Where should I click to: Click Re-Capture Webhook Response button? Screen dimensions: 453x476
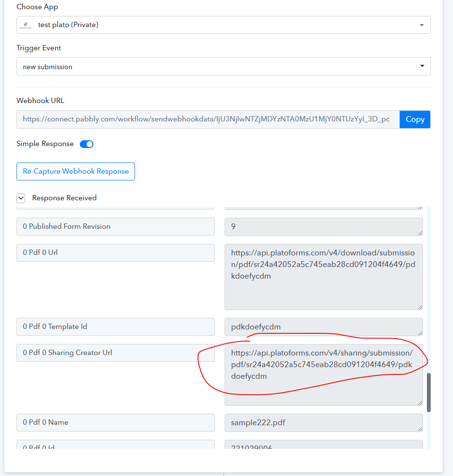[75, 172]
